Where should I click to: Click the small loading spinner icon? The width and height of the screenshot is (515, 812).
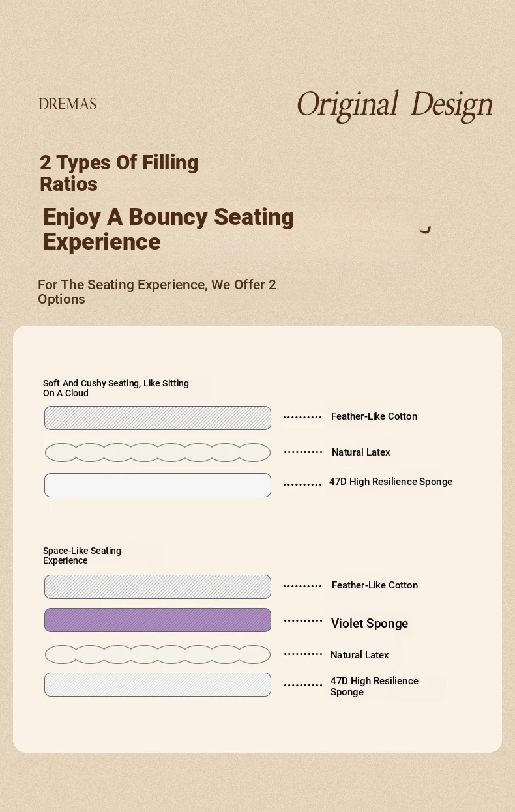426,228
